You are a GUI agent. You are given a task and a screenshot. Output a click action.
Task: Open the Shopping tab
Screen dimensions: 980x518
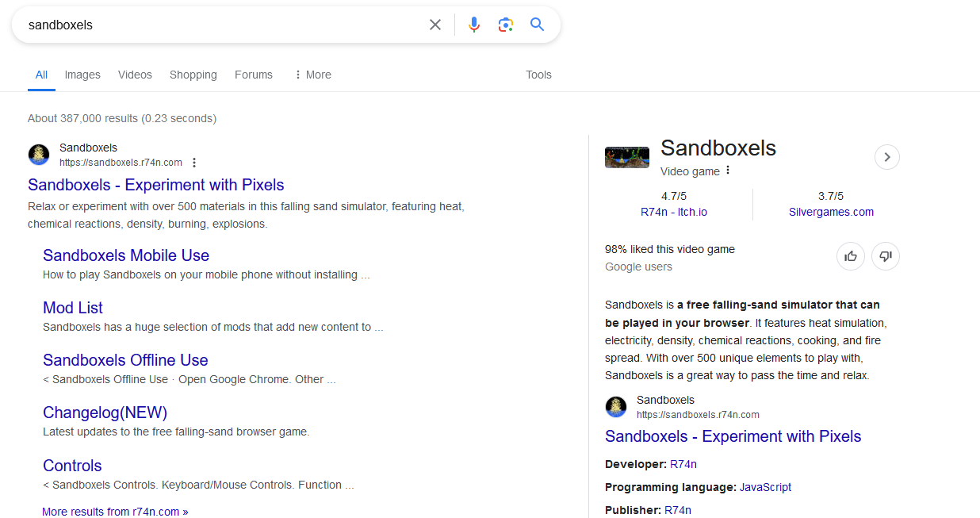click(193, 75)
